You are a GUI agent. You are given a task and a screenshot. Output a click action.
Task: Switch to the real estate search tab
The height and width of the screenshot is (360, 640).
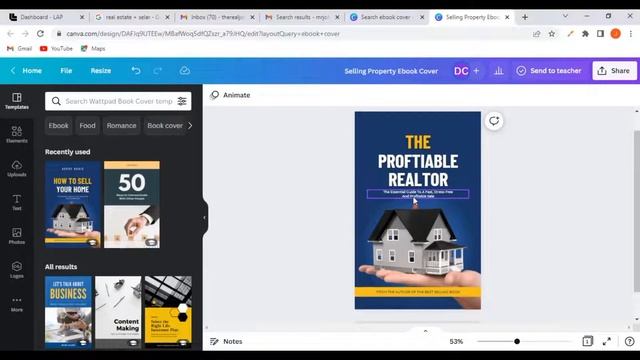tap(132, 17)
